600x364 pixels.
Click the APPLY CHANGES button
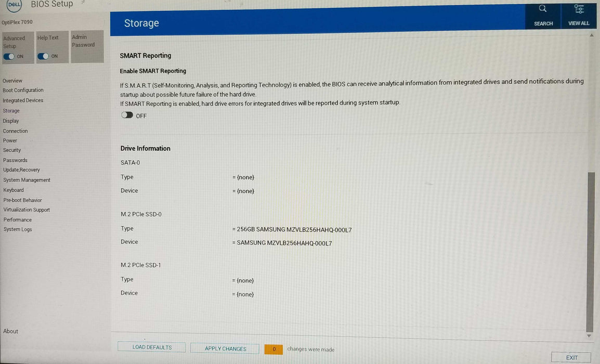coord(225,349)
